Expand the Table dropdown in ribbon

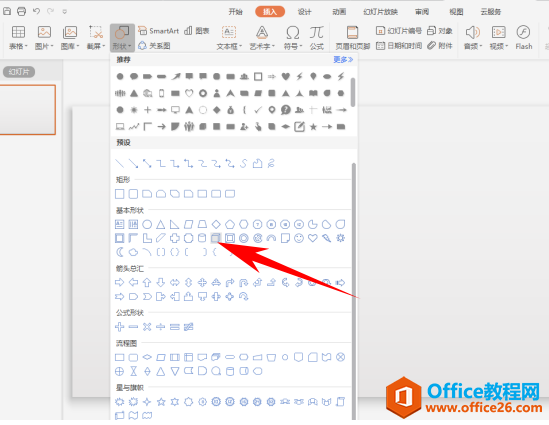point(18,37)
